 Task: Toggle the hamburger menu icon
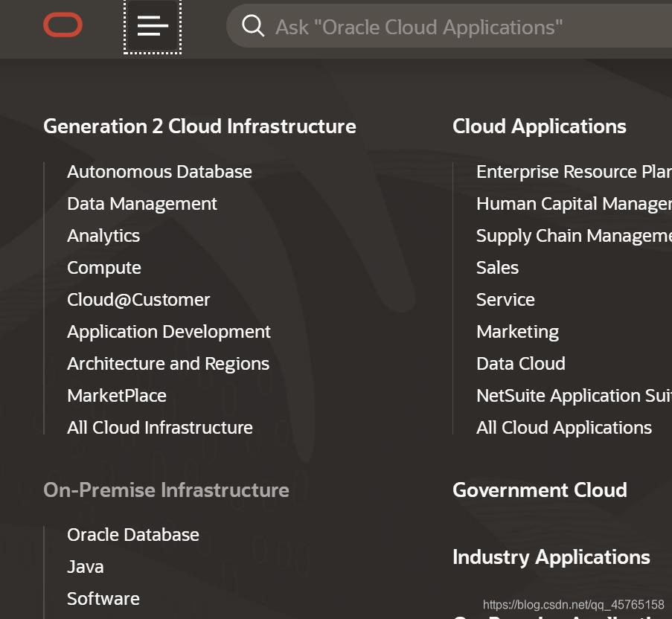(x=153, y=27)
